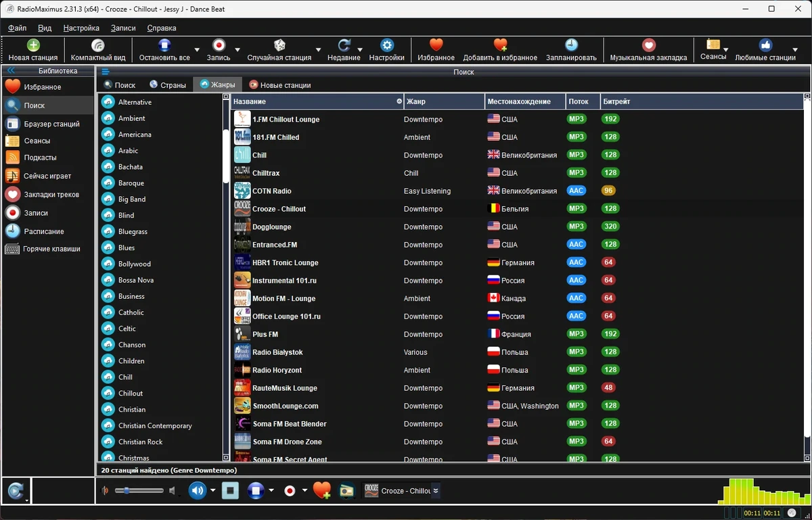Open the Crooze - Chillout station dropdown at the bottom
The image size is (812, 520).
[x=436, y=491]
